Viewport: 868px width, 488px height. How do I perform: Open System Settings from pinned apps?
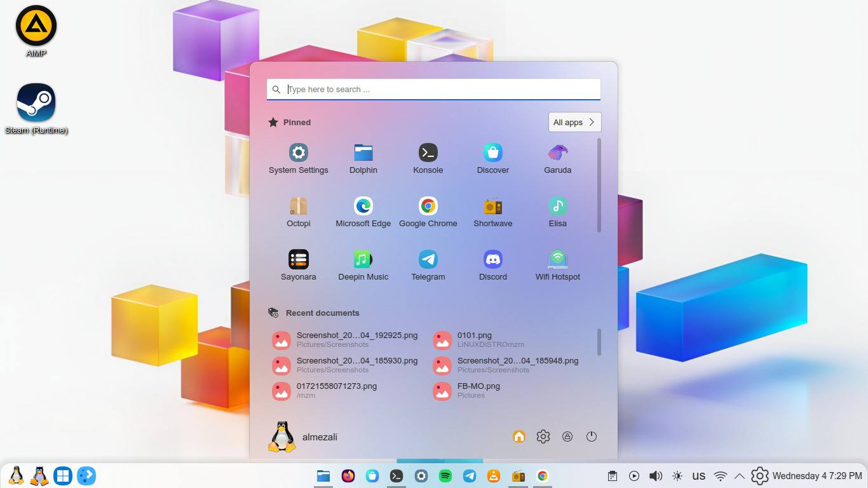(298, 159)
